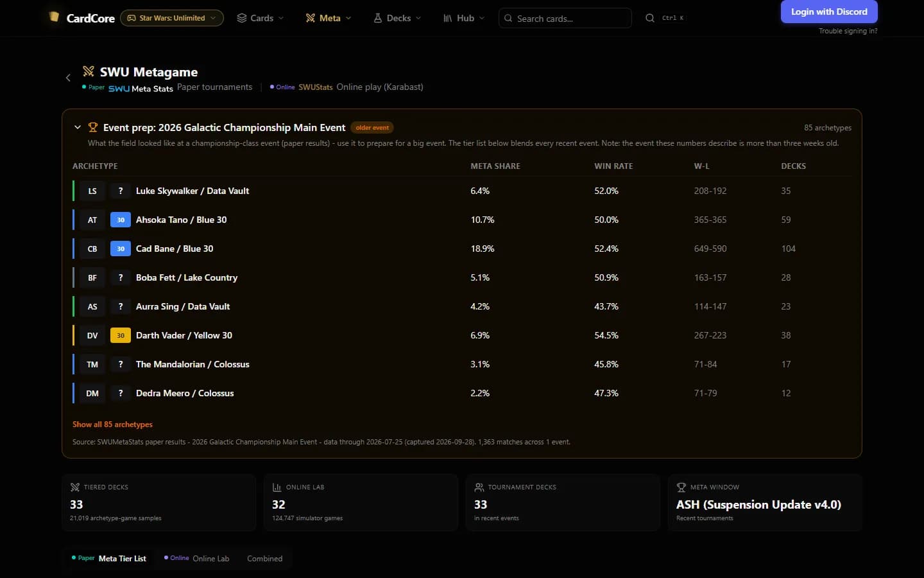Switch to Paper Meta Tier List tab
Screen dimensions: 924x578
tap(109, 559)
